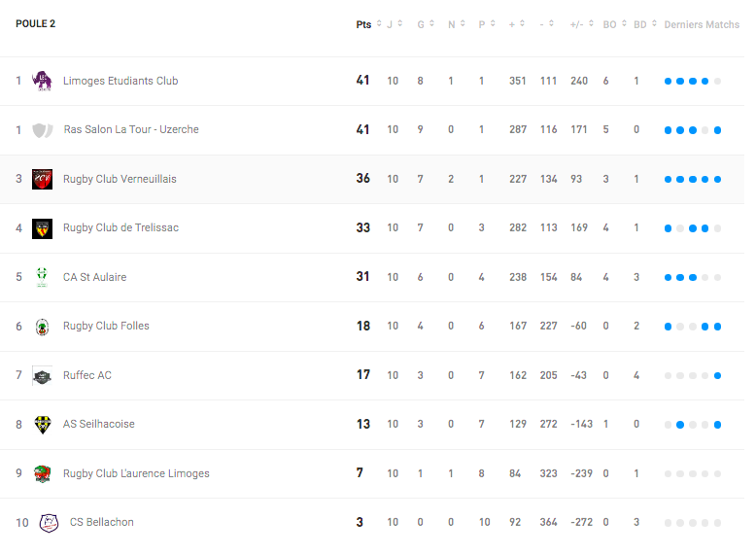Click Rugby Club Verneuillais red logo
This screenshot has width=756, height=555.
[42, 180]
